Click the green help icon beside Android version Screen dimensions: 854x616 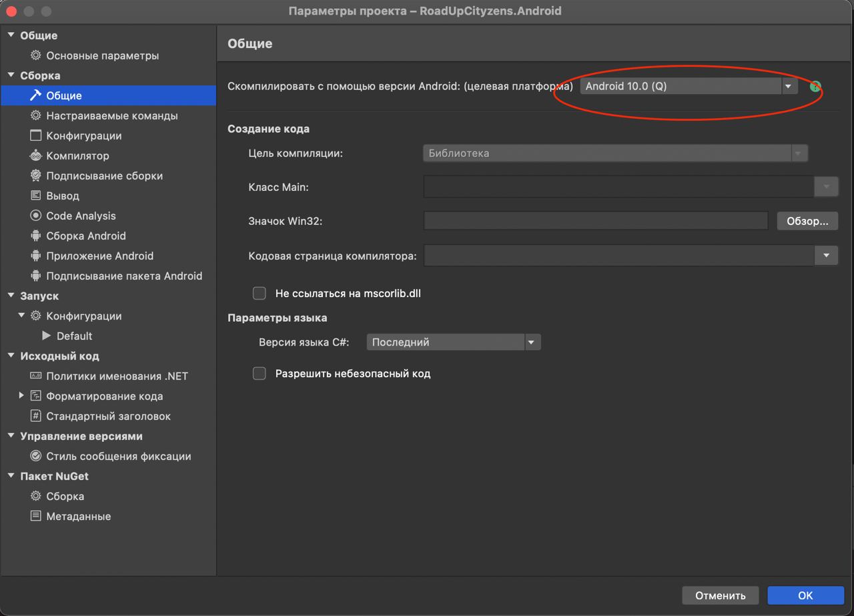point(815,87)
